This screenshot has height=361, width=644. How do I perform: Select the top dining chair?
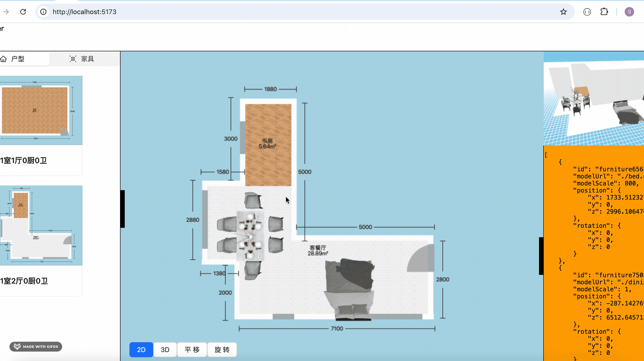[x=253, y=201]
